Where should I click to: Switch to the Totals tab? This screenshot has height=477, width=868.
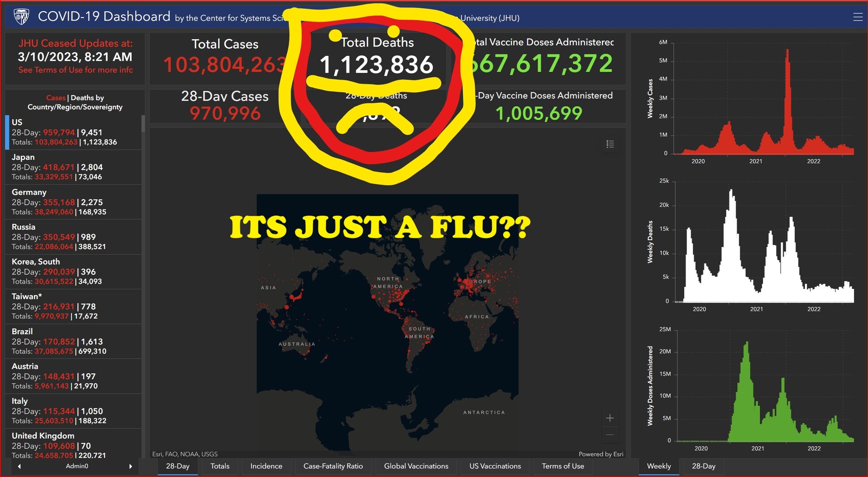click(x=219, y=466)
